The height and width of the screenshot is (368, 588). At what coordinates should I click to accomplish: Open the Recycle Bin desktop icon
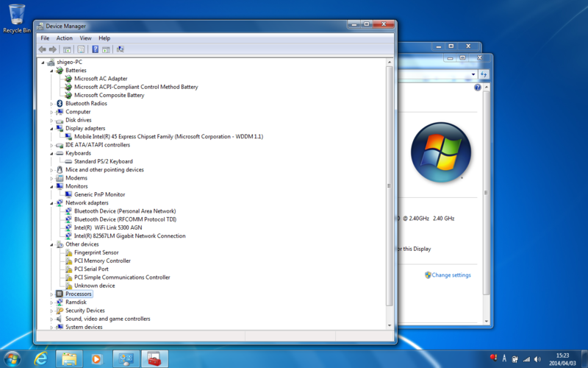tap(17, 18)
